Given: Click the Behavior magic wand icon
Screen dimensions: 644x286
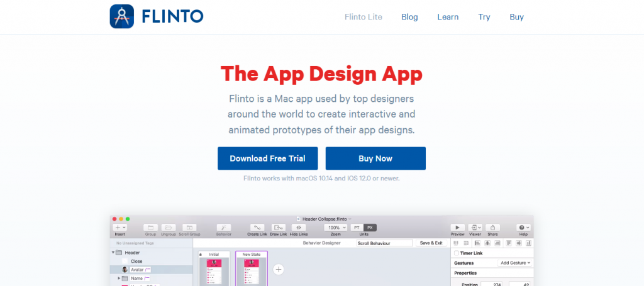Looking at the screenshot, I should click(223, 228).
